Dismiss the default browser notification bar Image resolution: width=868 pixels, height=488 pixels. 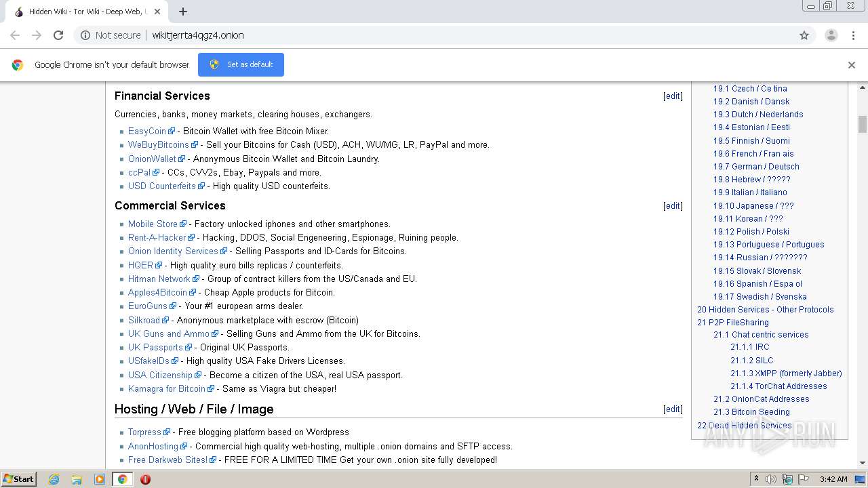click(x=852, y=65)
